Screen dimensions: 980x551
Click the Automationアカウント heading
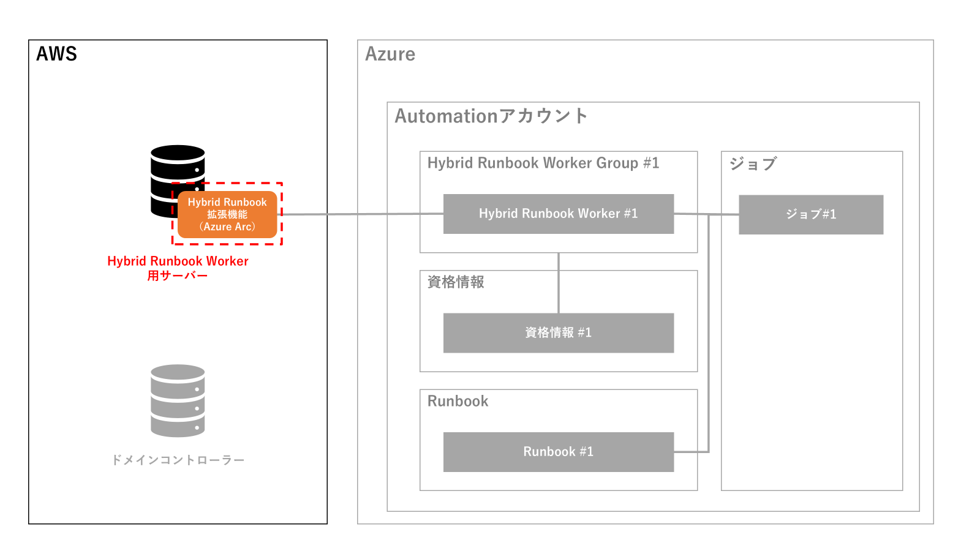tap(491, 116)
